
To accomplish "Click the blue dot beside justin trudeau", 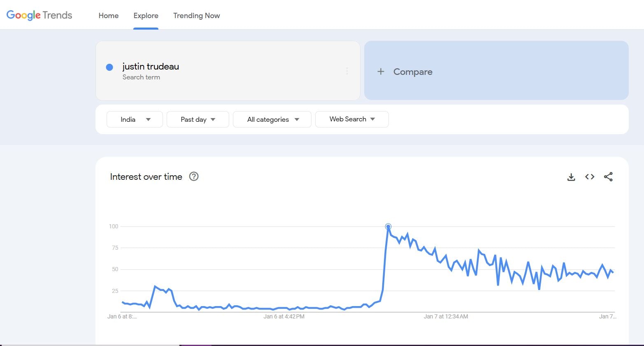I will click(x=109, y=67).
